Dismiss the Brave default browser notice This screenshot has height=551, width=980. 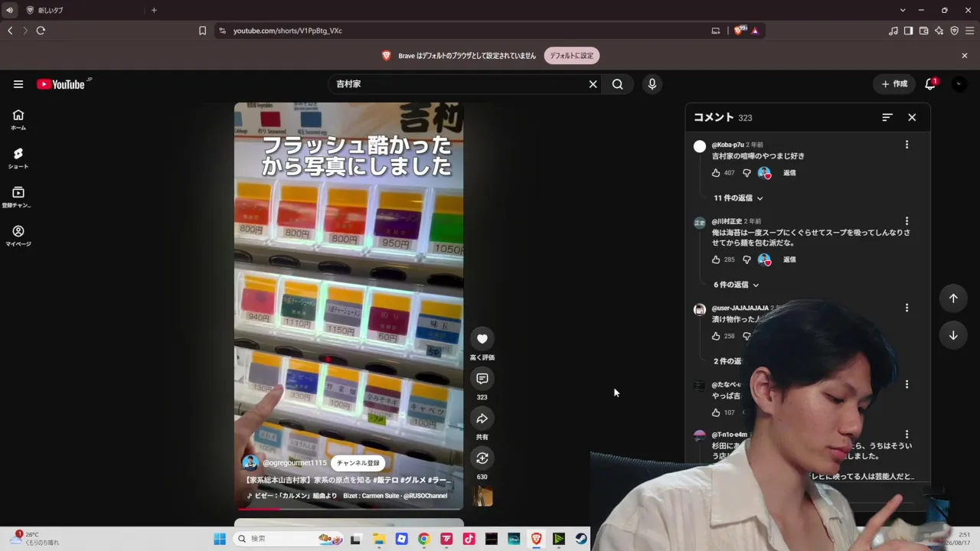click(965, 56)
